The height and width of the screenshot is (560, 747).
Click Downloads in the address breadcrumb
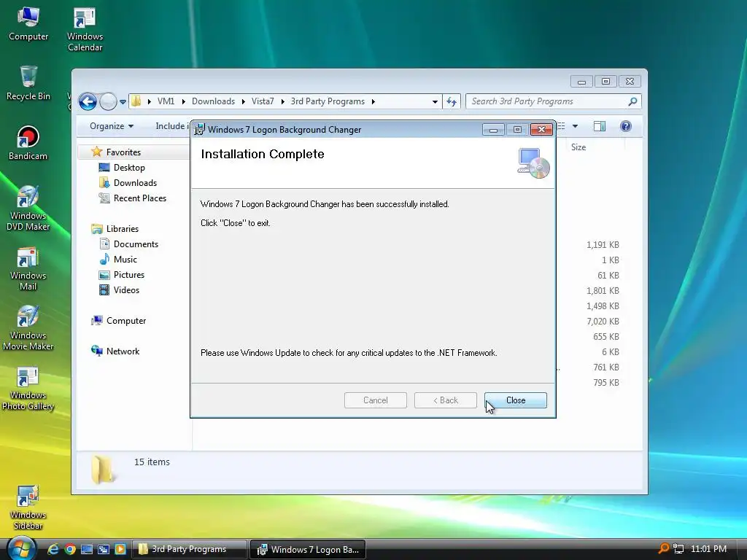point(213,101)
